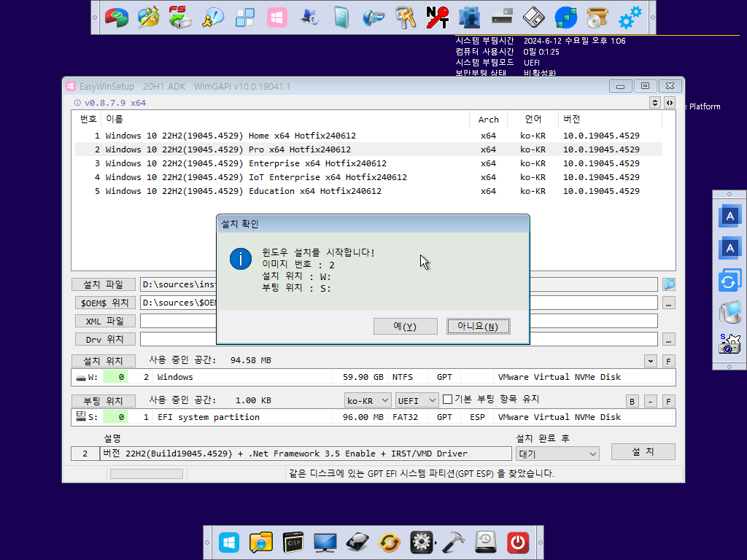Launch the box with disc icon
This screenshot has height=560, width=747.
coord(597,17)
